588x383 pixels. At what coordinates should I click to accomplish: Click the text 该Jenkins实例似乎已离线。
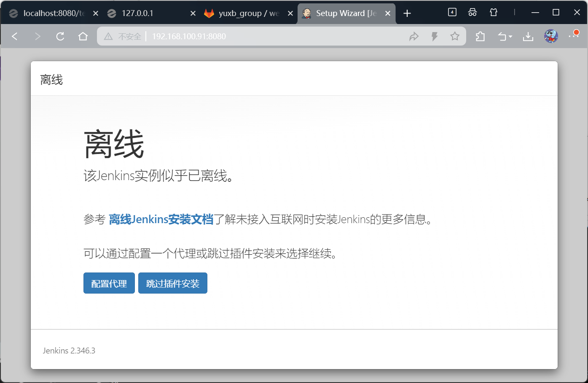[158, 175]
